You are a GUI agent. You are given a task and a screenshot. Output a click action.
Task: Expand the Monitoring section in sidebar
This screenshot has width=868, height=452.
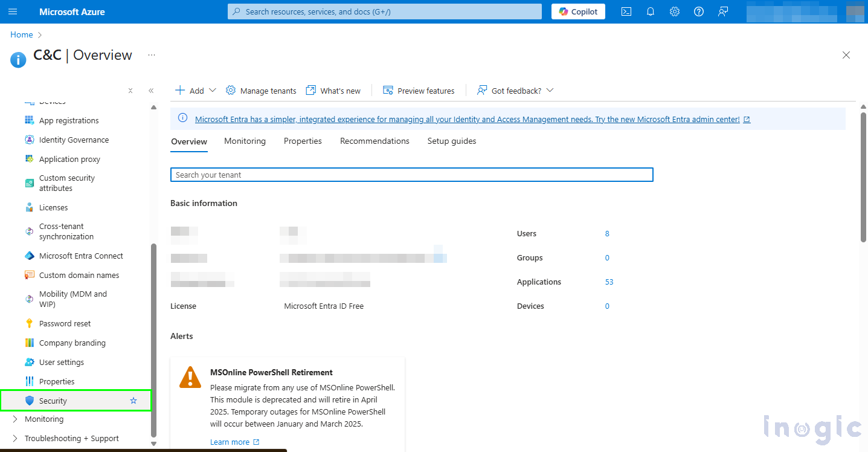[16, 419]
